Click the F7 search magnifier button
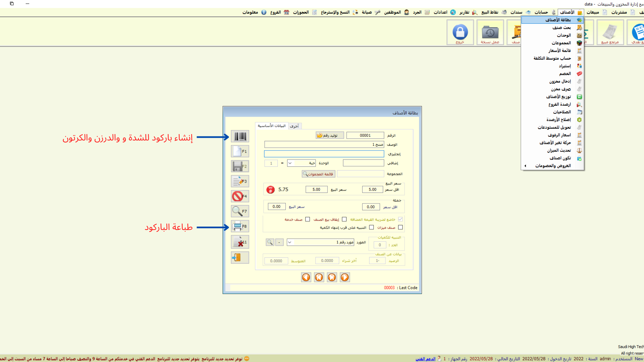The height and width of the screenshot is (362, 644). coord(240,212)
